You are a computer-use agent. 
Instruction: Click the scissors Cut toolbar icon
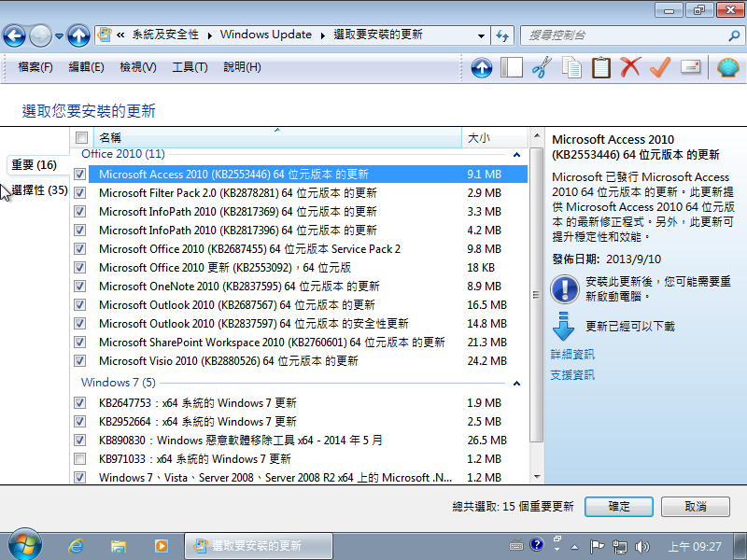point(542,67)
